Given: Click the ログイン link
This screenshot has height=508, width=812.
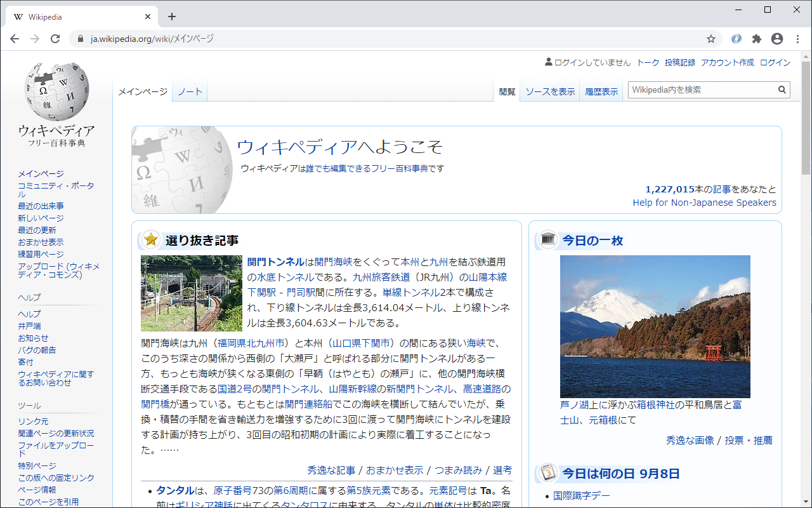Looking at the screenshot, I should (775, 62).
